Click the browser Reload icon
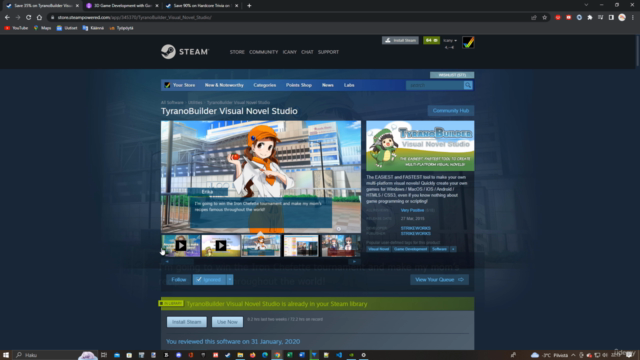Image resolution: width=640 pixels, height=360 pixels. point(29,18)
